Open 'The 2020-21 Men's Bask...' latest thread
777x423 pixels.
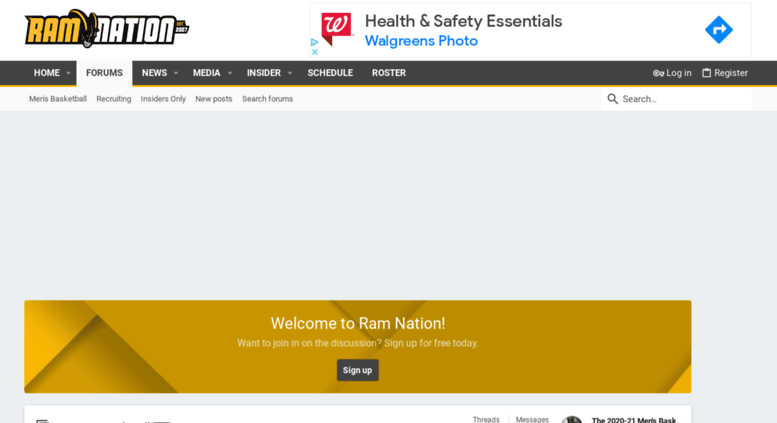point(634,420)
